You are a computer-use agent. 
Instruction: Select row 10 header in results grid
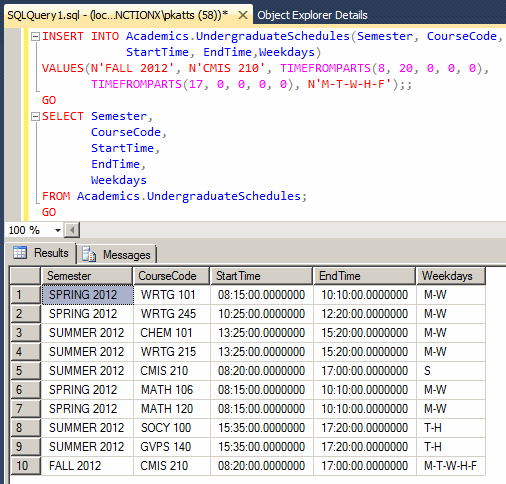[25, 466]
